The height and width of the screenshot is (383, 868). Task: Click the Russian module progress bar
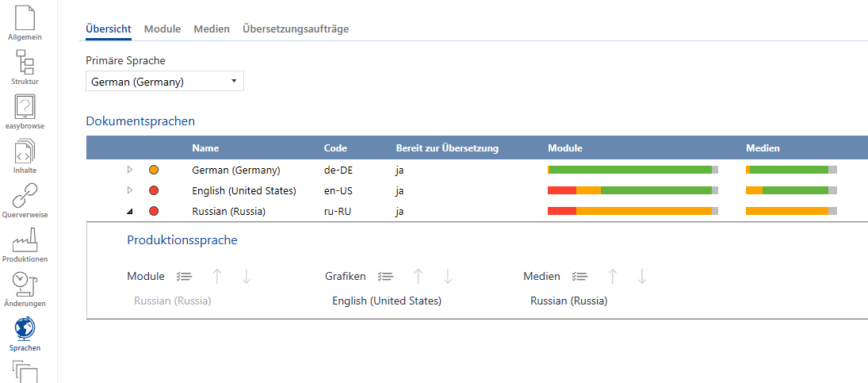tap(633, 211)
